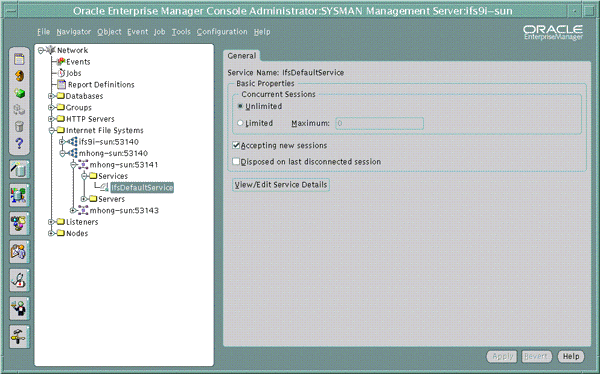Select the Limited sessions radio button
Screen dimensions: 600x374
[240, 123]
